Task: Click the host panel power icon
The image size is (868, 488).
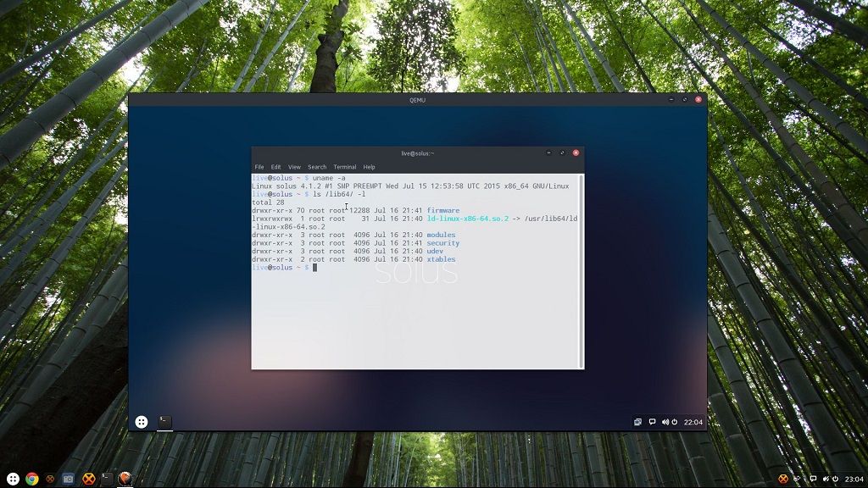Action: click(836, 479)
